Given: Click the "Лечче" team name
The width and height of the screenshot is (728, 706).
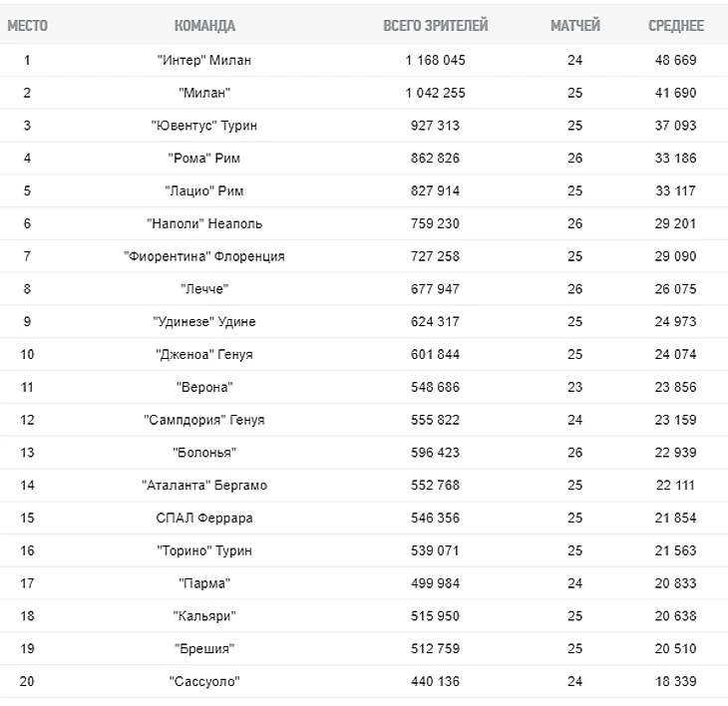Looking at the screenshot, I should (x=204, y=289).
